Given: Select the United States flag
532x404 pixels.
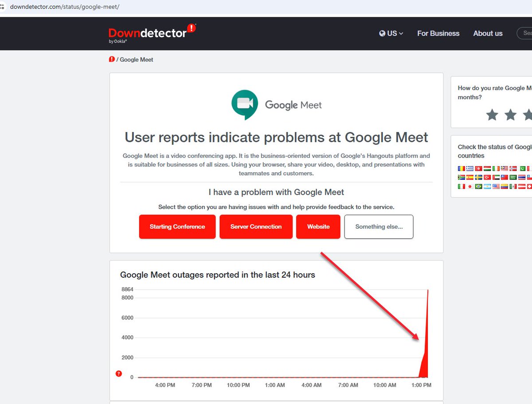Looking at the screenshot, I should [496, 186].
